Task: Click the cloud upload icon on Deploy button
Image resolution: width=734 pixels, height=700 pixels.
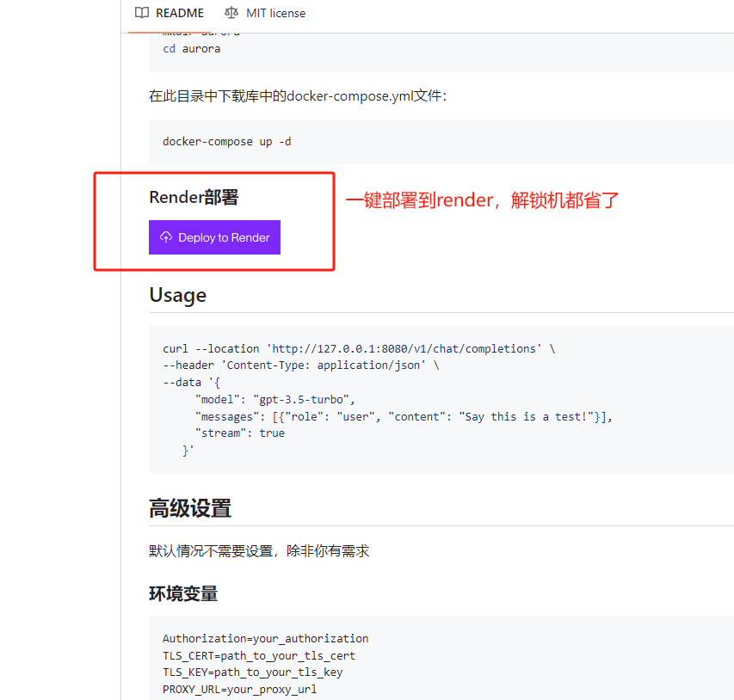Action: pyautogui.click(x=166, y=237)
